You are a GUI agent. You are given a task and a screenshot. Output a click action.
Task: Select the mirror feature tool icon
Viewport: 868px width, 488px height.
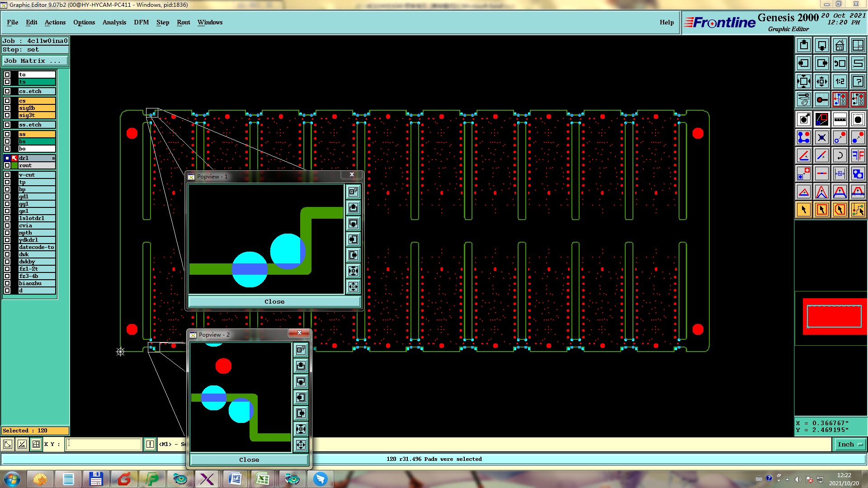click(x=858, y=155)
